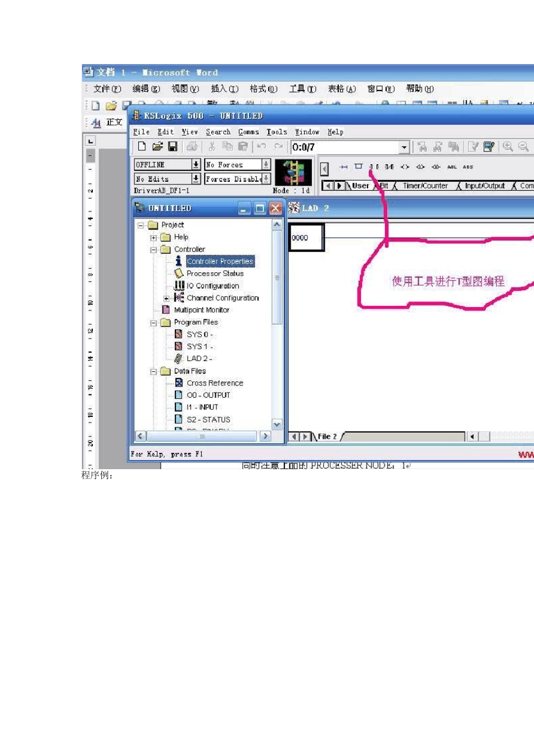Insert Output Latch instruction icon
Image resolution: width=534 pixels, height=756 pixels.
point(420,167)
